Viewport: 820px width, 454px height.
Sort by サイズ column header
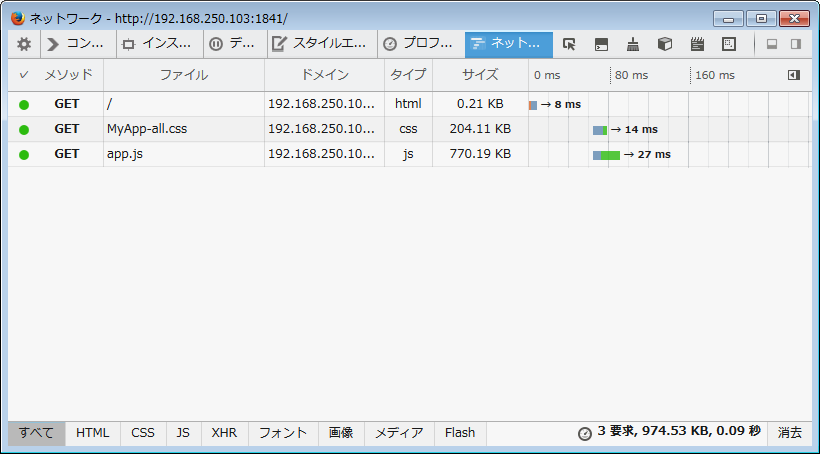(x=480, y=75)
